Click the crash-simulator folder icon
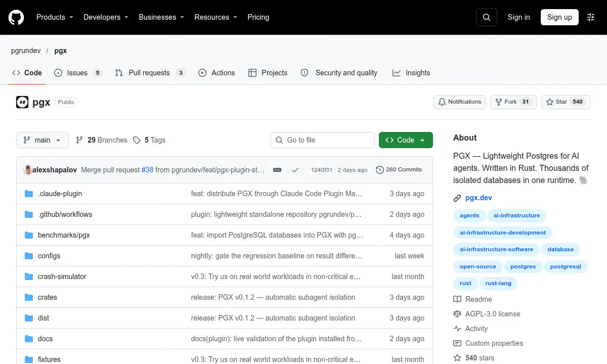Screen dimensions: 607x364 coord(29,277)
